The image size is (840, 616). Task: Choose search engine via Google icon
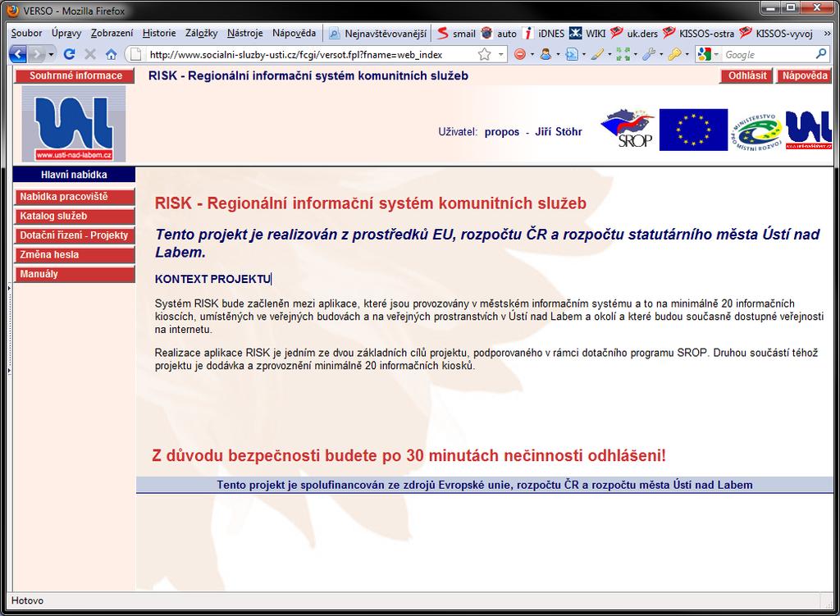pos(707,54)
